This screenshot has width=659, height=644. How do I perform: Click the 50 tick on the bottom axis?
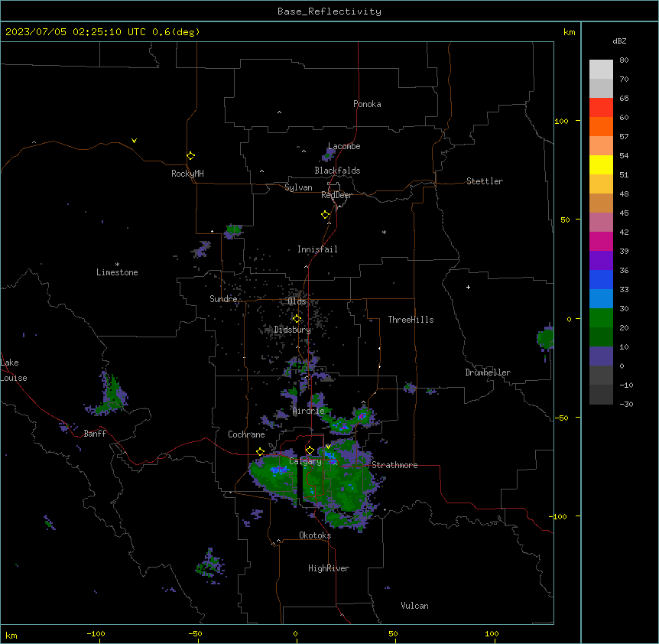[393, 633]
